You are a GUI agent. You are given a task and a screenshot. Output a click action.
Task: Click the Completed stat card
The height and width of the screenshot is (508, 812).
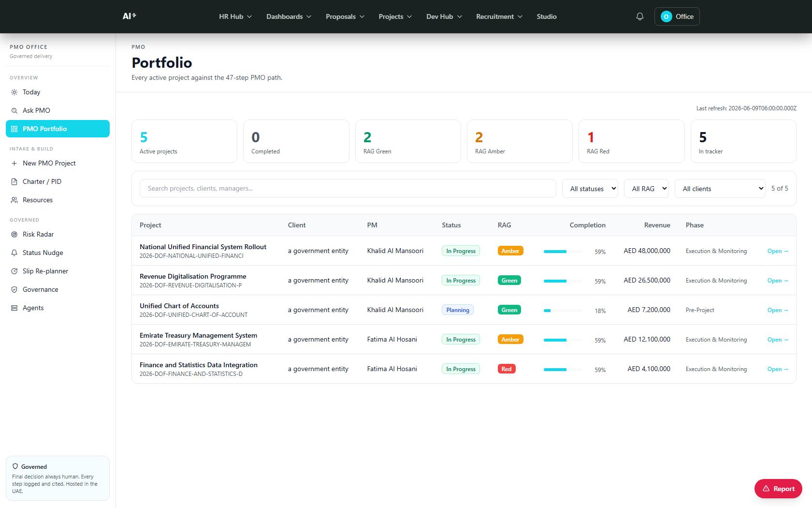click(296, 141)
